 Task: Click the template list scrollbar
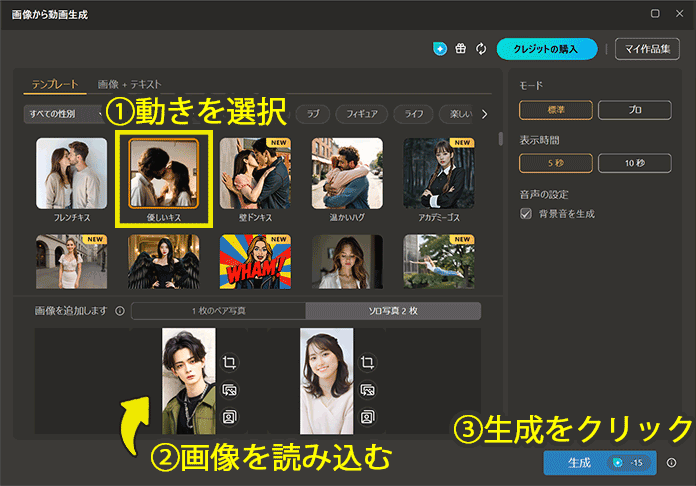pos(501,138)
